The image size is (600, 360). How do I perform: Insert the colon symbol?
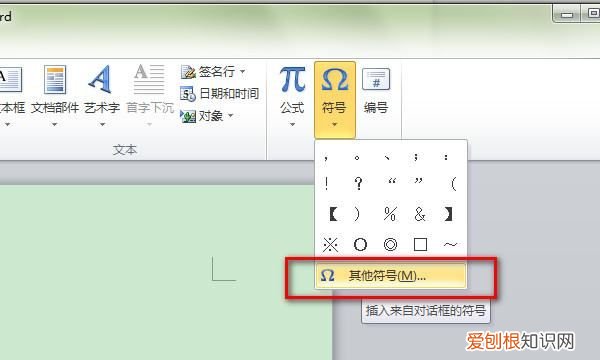point(446,157)
